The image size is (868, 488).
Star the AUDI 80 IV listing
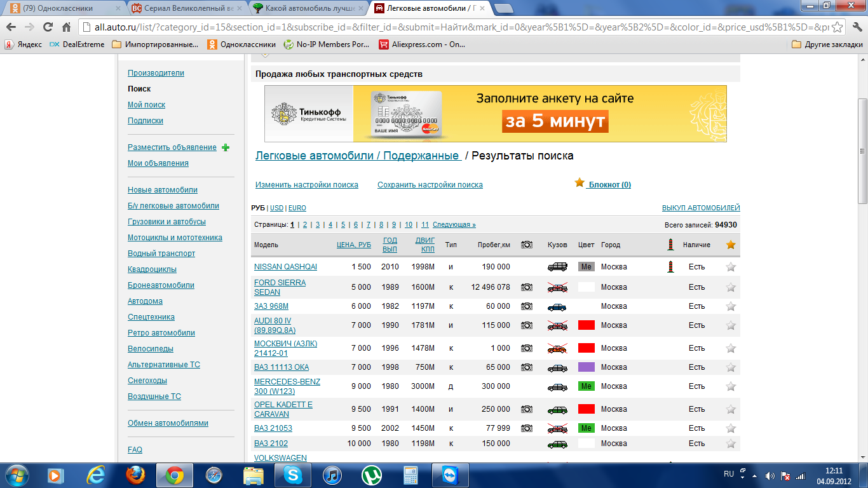(x=731, y=325)
